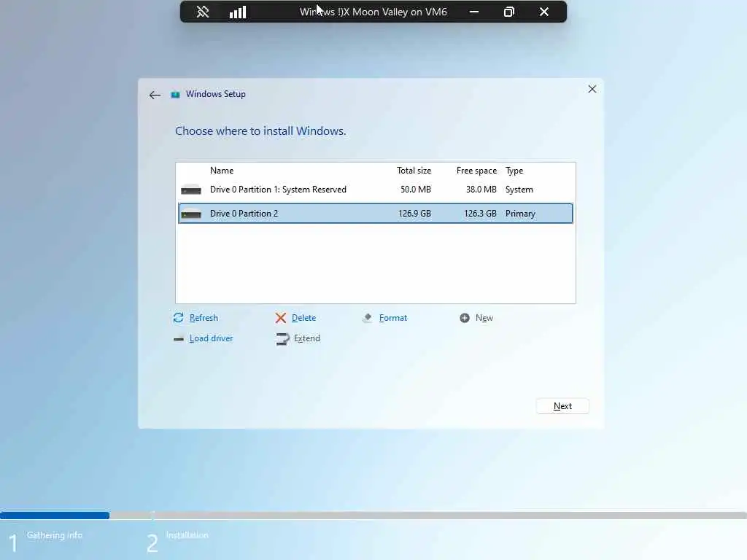The image size is (747, 560).
Task: Click the 50.0 MB total size cell
Action: pos(415,190)
